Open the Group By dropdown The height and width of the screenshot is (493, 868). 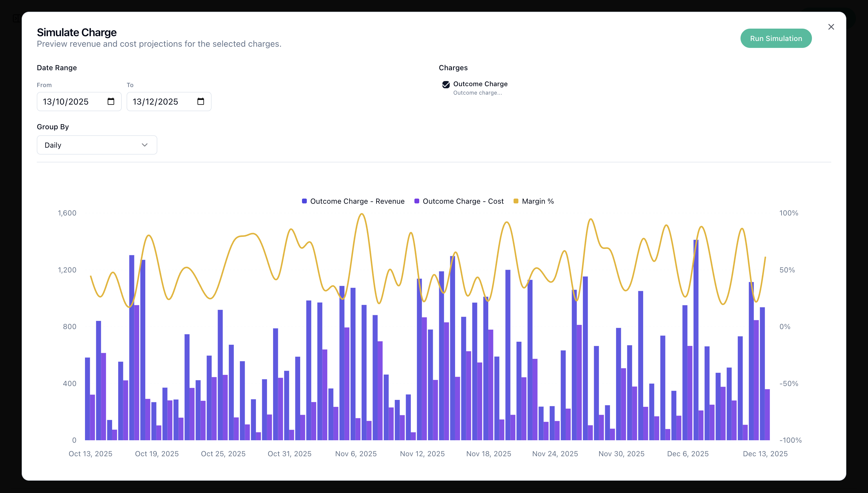(x=96, y=145)
